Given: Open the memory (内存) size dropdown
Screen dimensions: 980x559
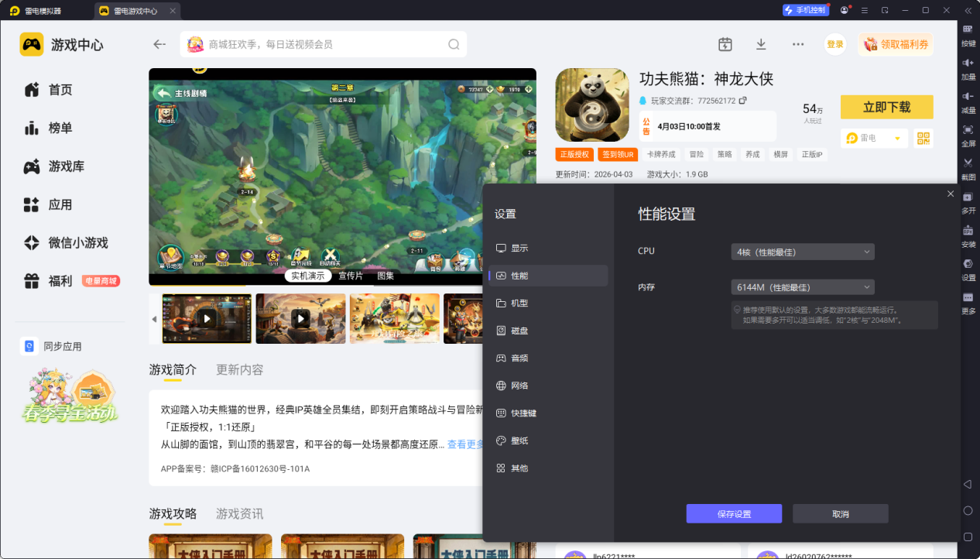Looking at the screenshot, I should [802, 287].
